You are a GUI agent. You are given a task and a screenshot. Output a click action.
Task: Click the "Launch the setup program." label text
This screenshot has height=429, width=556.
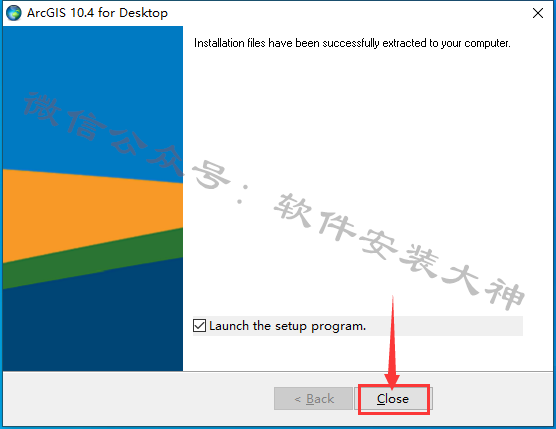coord(287,326)
